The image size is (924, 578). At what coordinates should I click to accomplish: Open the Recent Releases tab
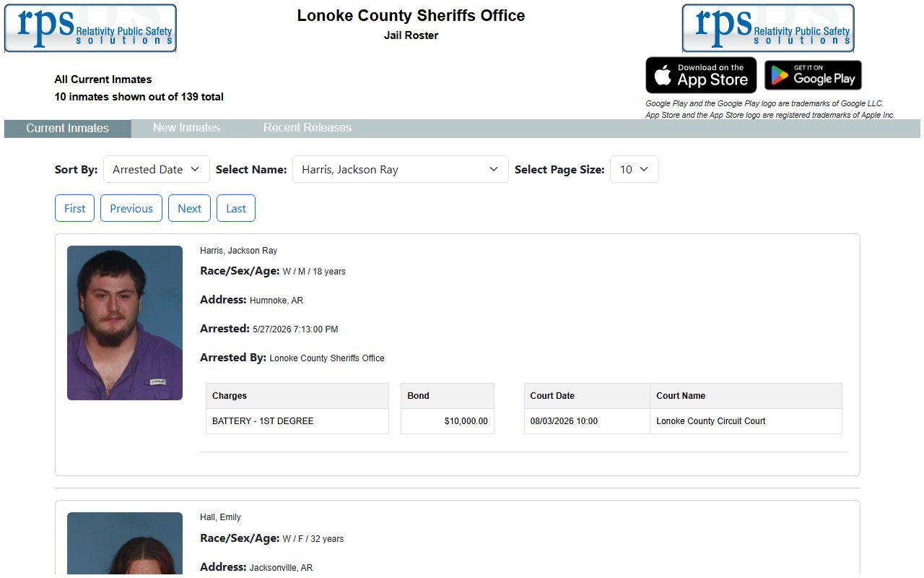pyautogui.click(x=308, y=128)
